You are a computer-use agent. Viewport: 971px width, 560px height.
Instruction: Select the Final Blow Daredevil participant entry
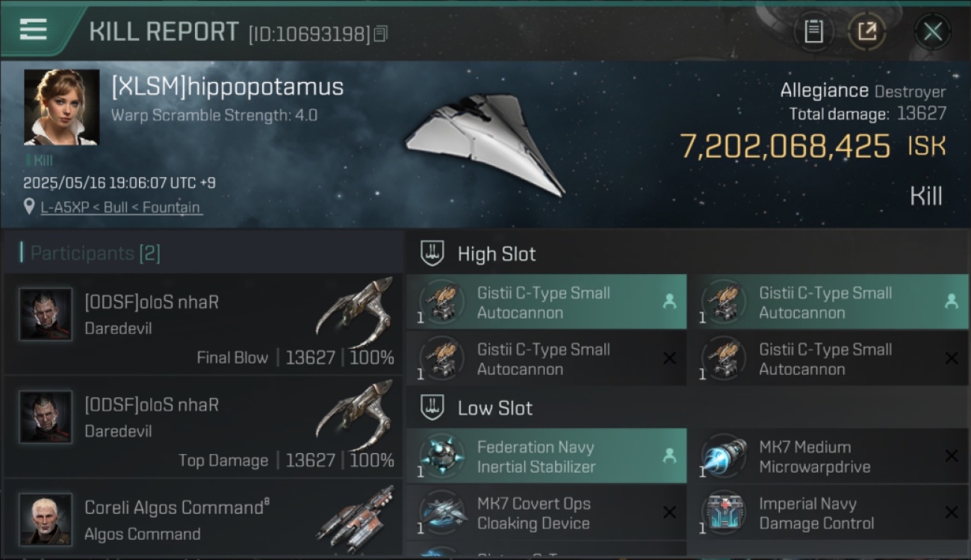203,325
